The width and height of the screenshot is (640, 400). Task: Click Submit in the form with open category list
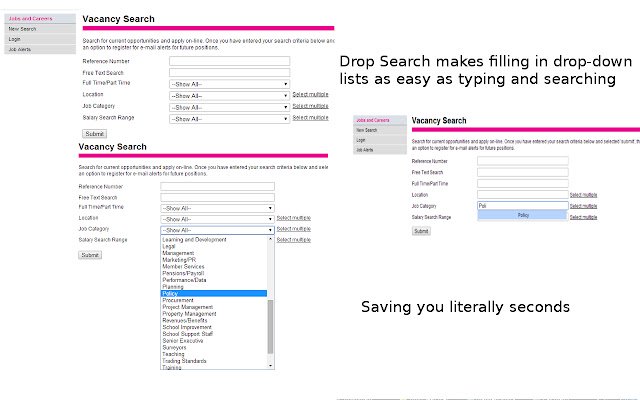coord(90,255)
